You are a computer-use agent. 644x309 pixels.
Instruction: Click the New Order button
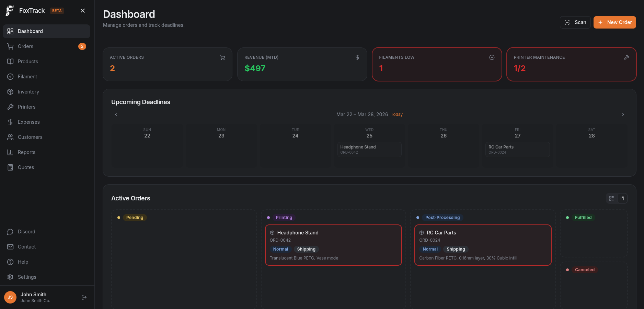pos(614,22)
